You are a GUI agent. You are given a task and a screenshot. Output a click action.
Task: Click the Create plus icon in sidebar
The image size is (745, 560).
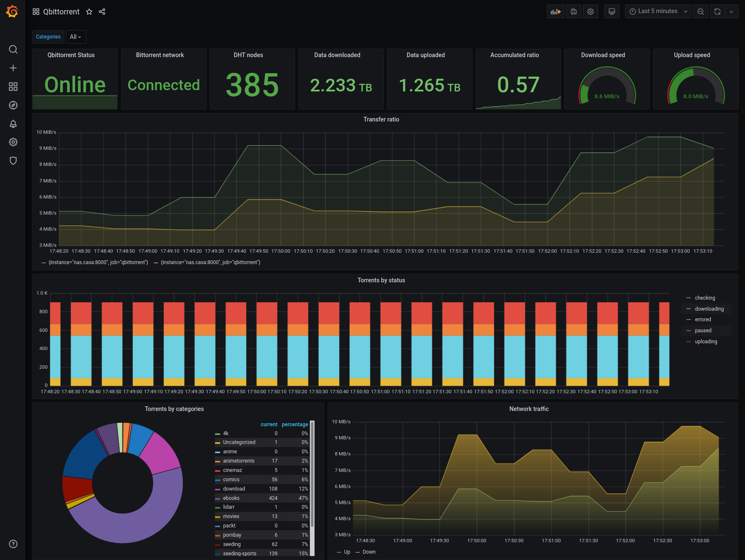pyautogui.click(x=13, y=68)
